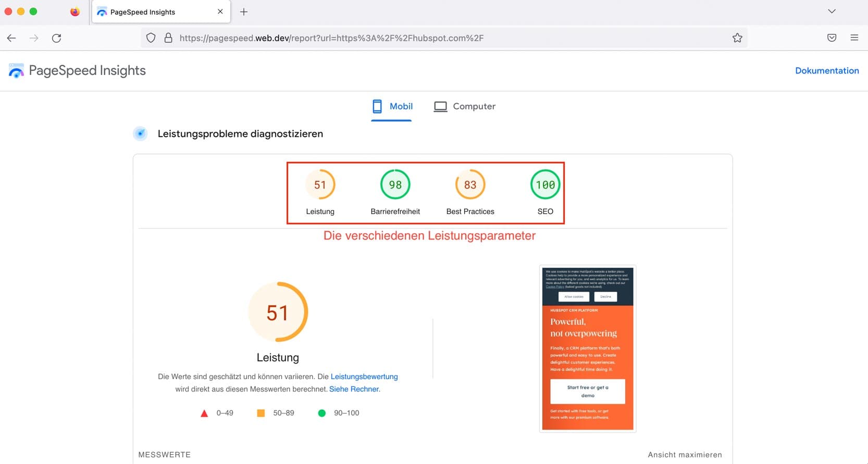Open the Dokumentation link

point(826,71)
